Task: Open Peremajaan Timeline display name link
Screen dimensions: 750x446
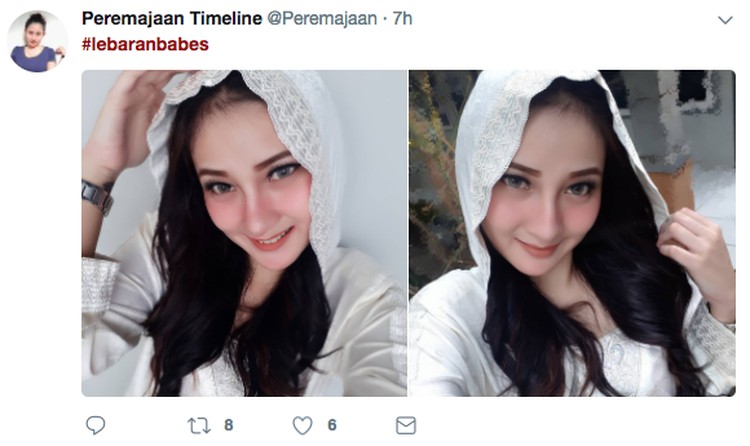Action: coord(172,19)
